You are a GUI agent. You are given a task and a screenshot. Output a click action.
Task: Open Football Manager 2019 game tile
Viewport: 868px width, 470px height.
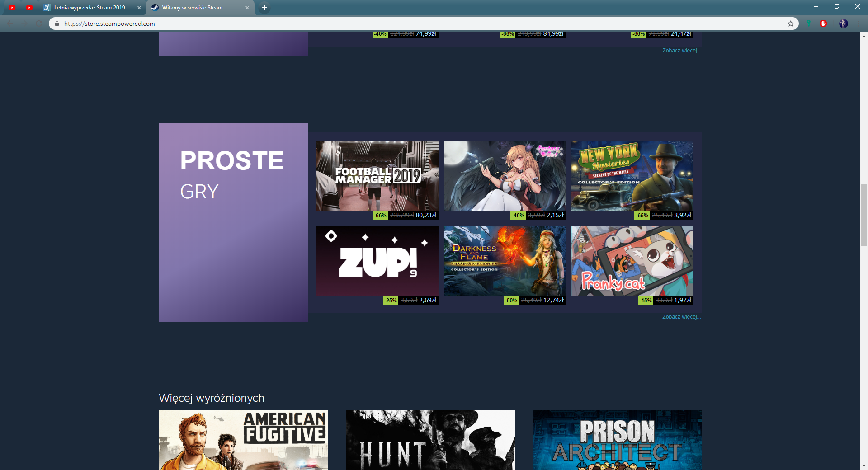pos(377,175)
